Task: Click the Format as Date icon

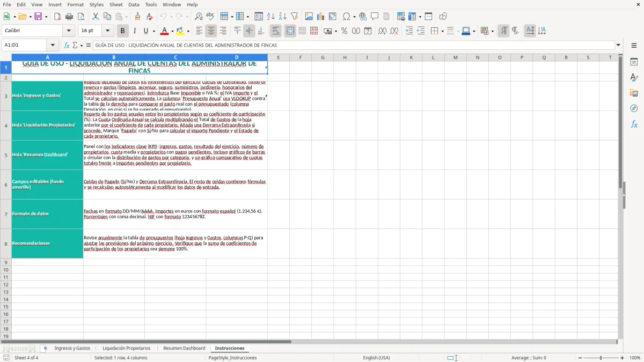Action: tap(368, 31)
